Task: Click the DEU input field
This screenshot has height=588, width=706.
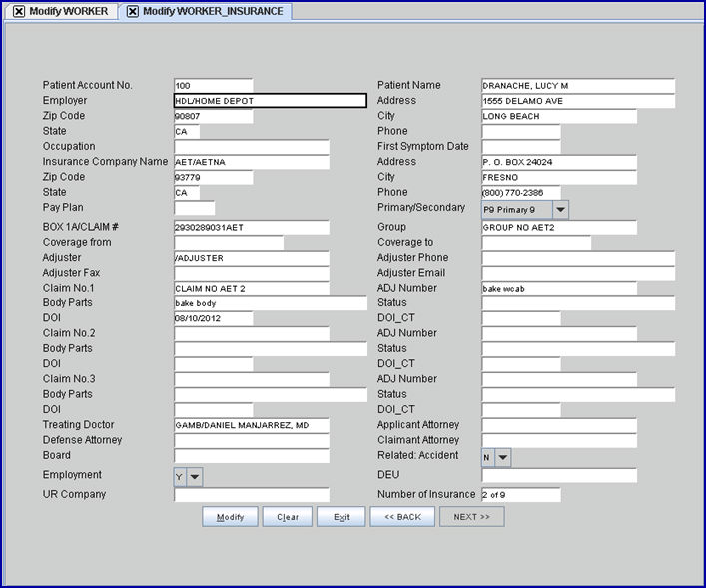Action: pos(559,475)
